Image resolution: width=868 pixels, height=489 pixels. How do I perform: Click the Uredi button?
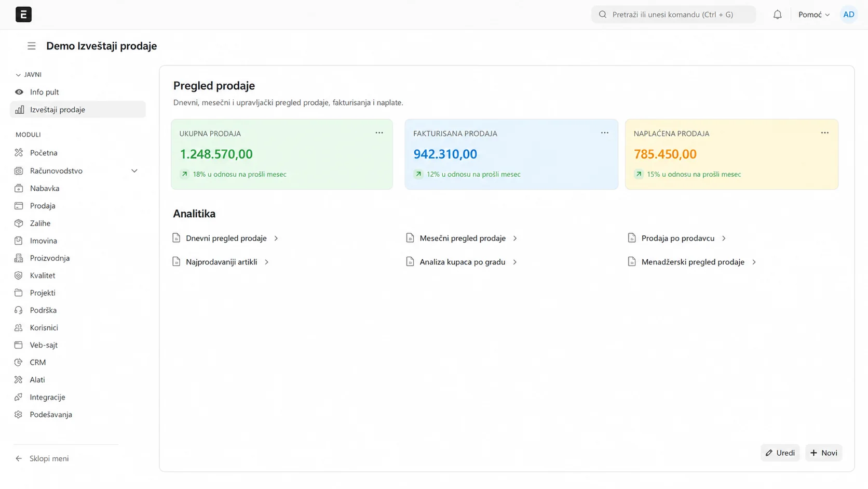(780, 453)
